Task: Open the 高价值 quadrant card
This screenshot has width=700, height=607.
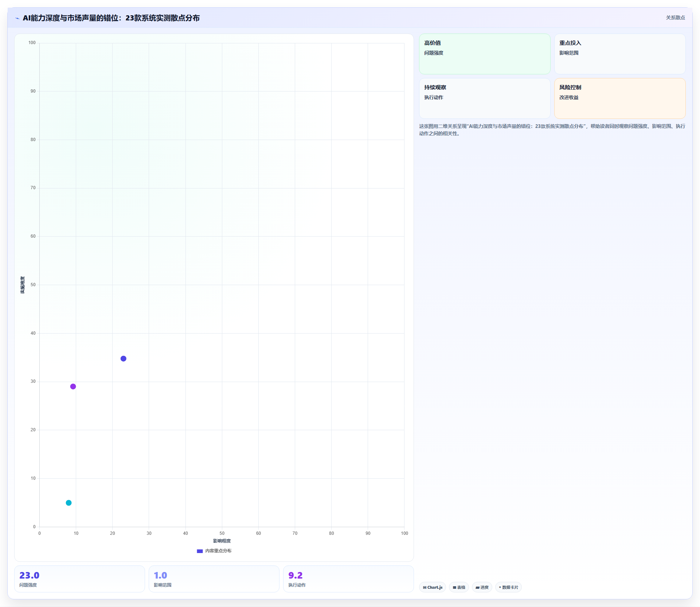Action: [x=485, y=54]
